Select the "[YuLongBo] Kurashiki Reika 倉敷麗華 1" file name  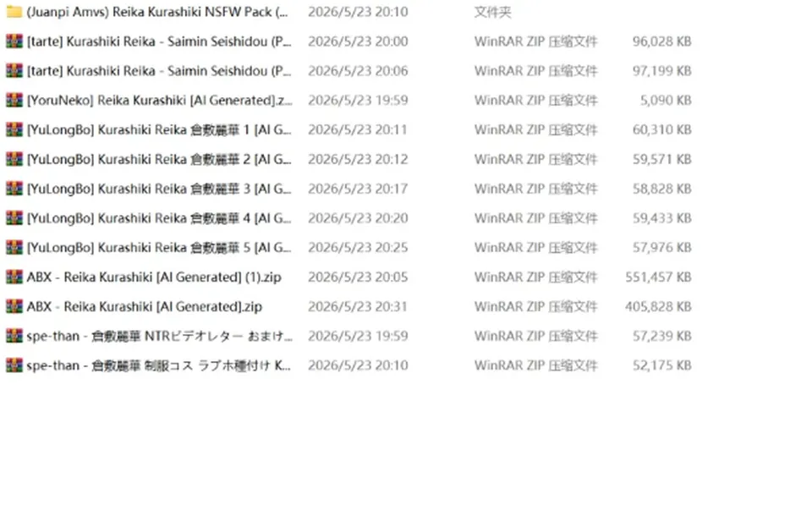[159, 129]
